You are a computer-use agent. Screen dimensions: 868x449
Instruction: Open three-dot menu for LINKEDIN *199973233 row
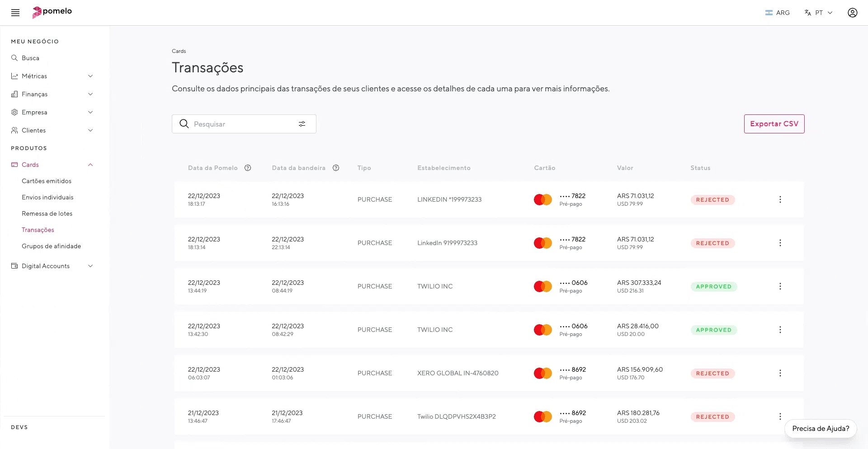[x=780, y=199]
